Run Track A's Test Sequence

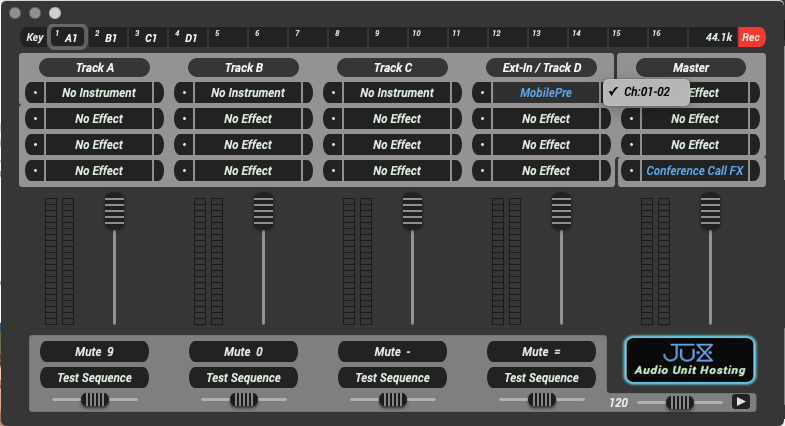94,377
